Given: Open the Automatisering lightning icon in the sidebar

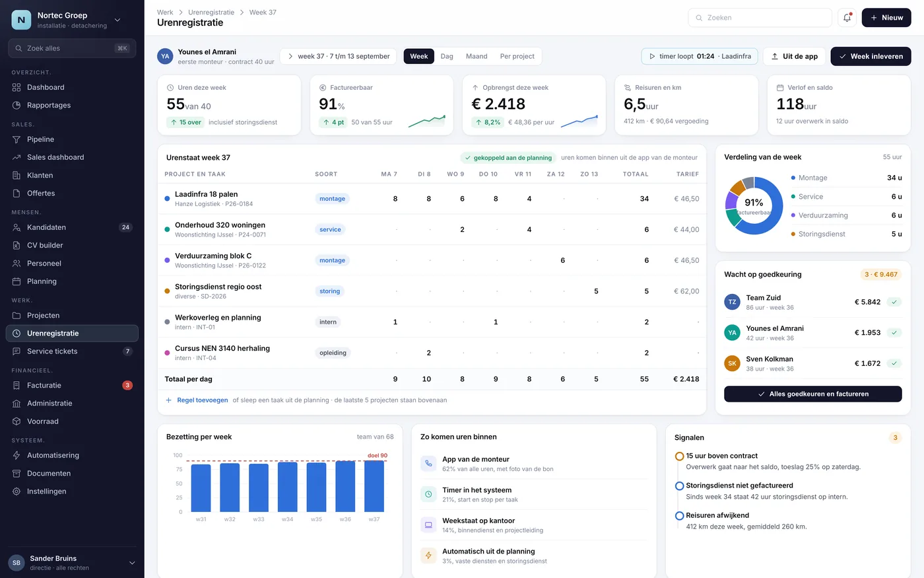Looking at the screenshot, I should [x=16, y=455].
